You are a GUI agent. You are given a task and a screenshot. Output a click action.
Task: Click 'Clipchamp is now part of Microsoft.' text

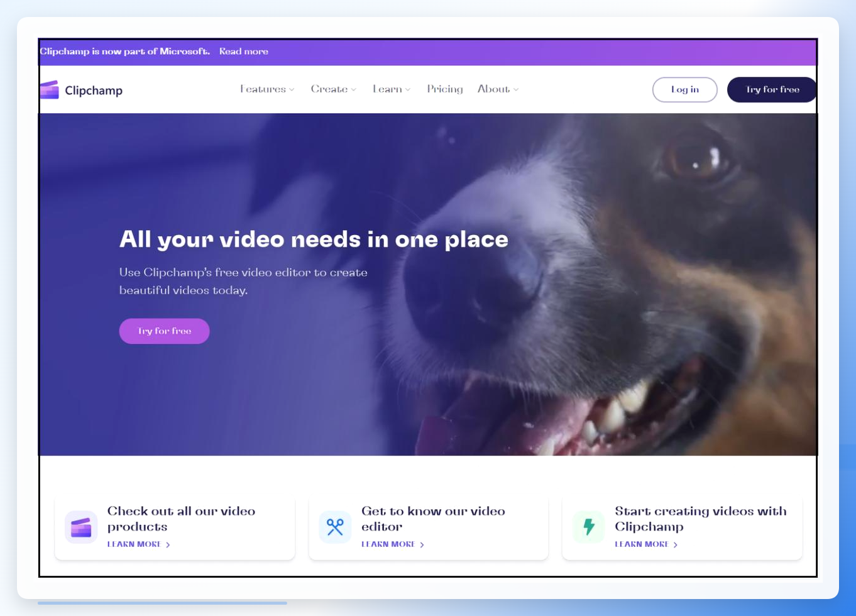pos(125,52)
